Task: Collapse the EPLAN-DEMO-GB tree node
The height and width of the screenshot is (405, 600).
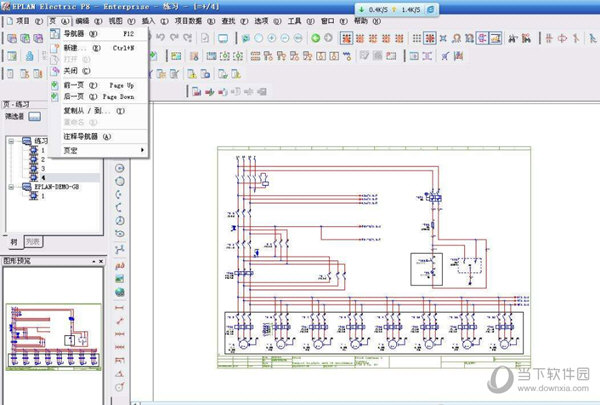Action: (x=11, y=187)
